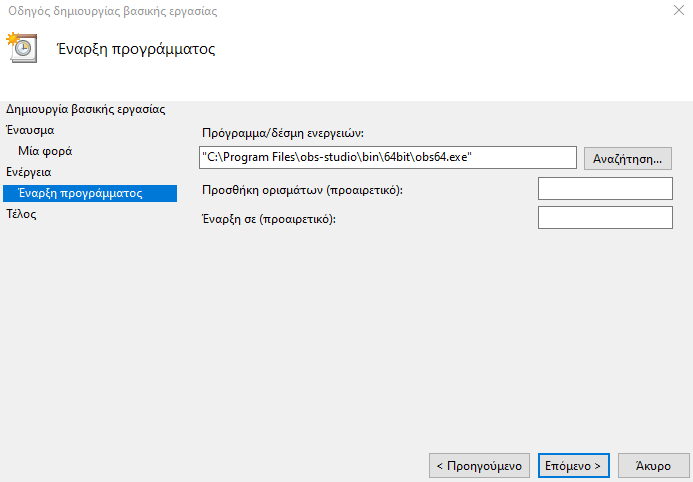Viewport: 693px width, 482px height.
Task: Select highlighted Έναρξη προγράμματος sidebar step
Action: (x=90, y=193)
